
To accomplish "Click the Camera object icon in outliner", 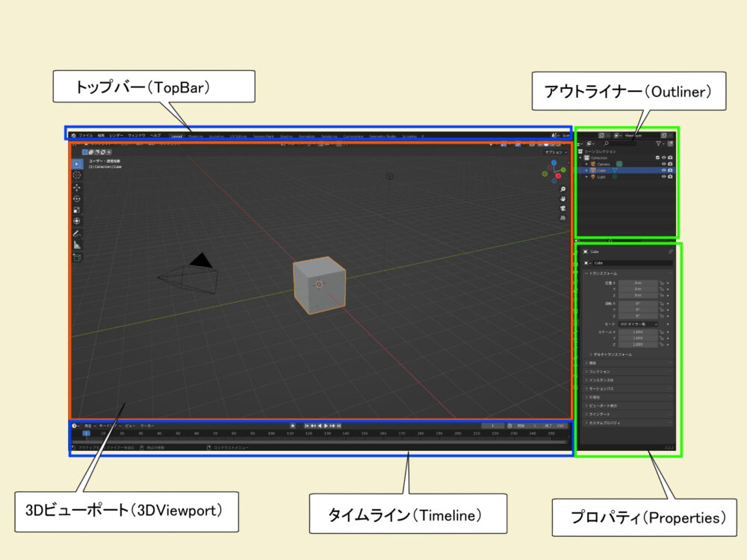I will (x=593, y=164).
